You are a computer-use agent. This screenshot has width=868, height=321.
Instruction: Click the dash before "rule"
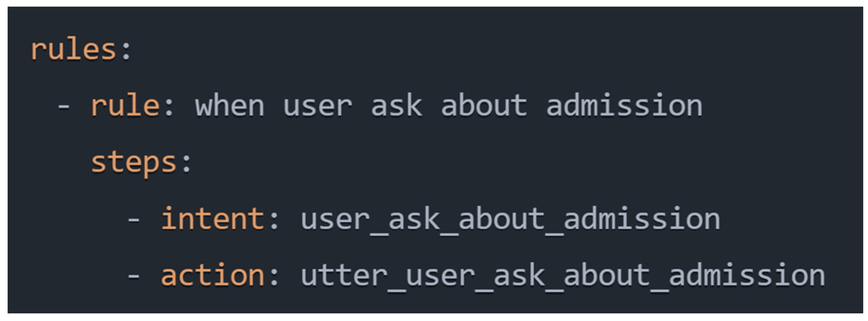(64, 107)
